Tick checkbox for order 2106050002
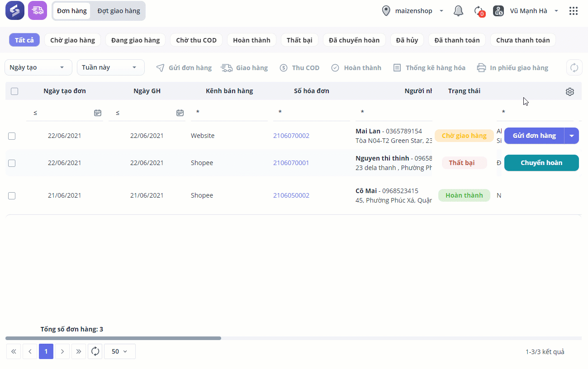Image resolution: width=588 pixels, height=369 pixels. tap(12, 196)
